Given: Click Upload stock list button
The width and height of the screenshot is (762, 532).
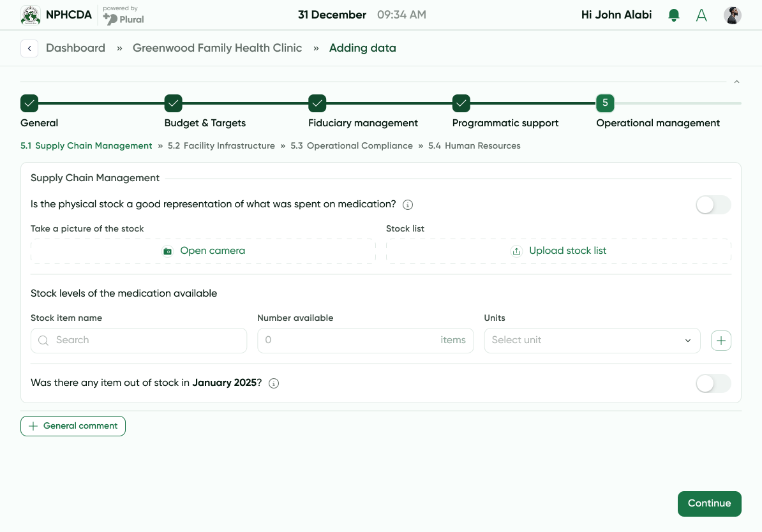Looking at the screenshot, I should point(558,251).
